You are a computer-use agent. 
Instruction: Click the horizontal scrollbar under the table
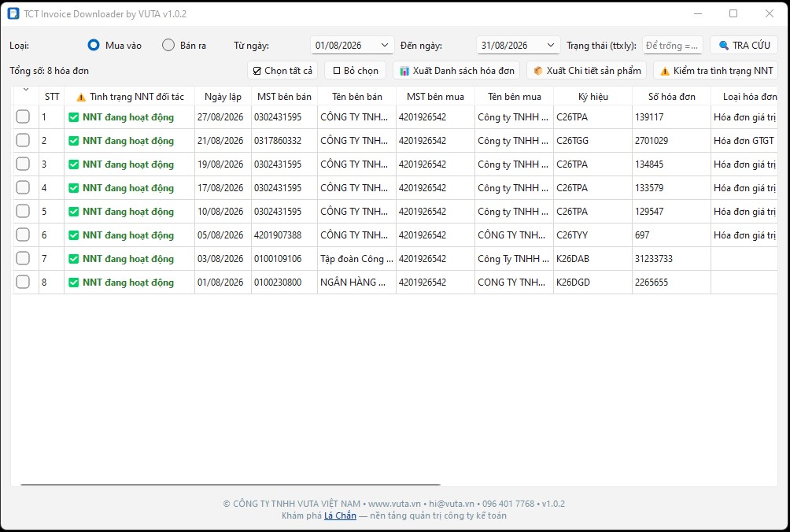point(231,485)
